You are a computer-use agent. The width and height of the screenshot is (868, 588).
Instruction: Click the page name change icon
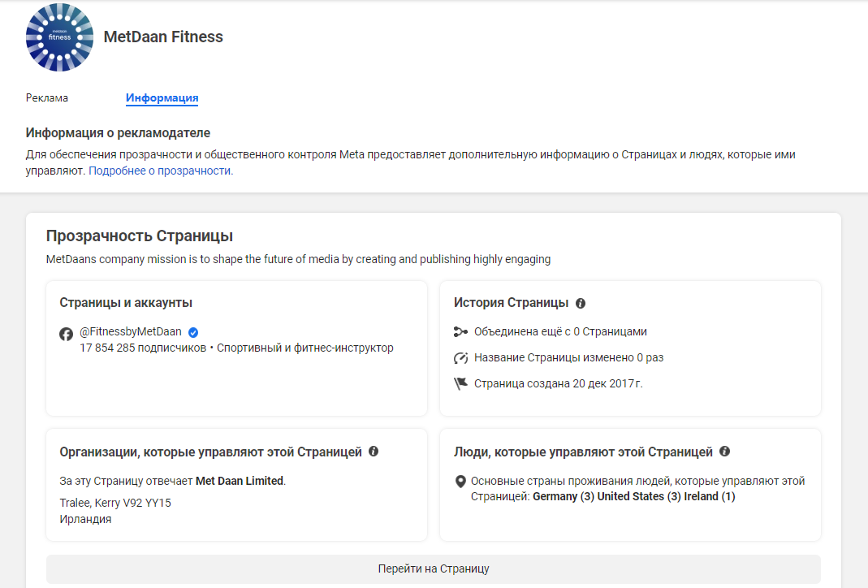point(461,357)
